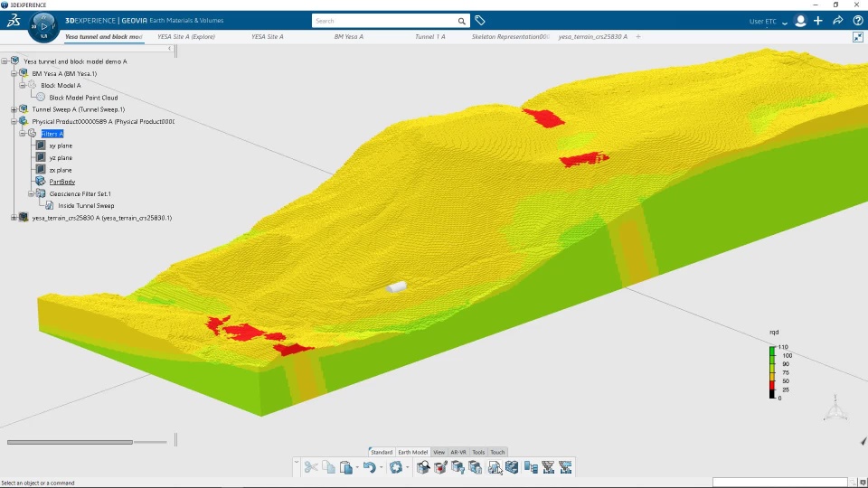Open the YESA Site A (Explore) tab
Viewport: 868px width, 488px height.
click(186, 36)
